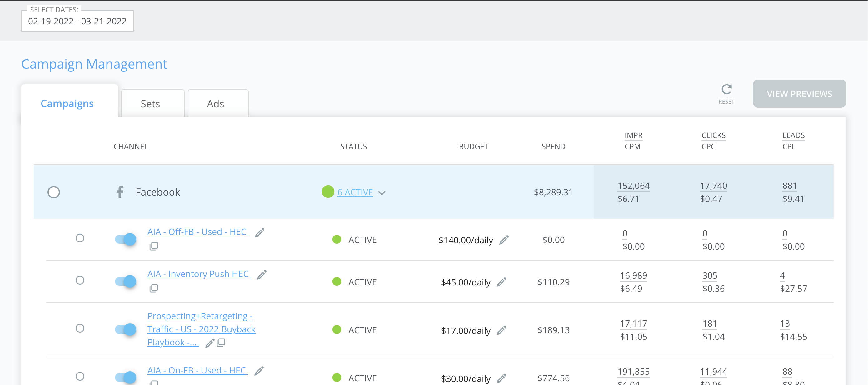This screenshot has height=385, width=868.
Task: Edit the Prospecting+Retargeting campaign name
Action: point(210,343)
